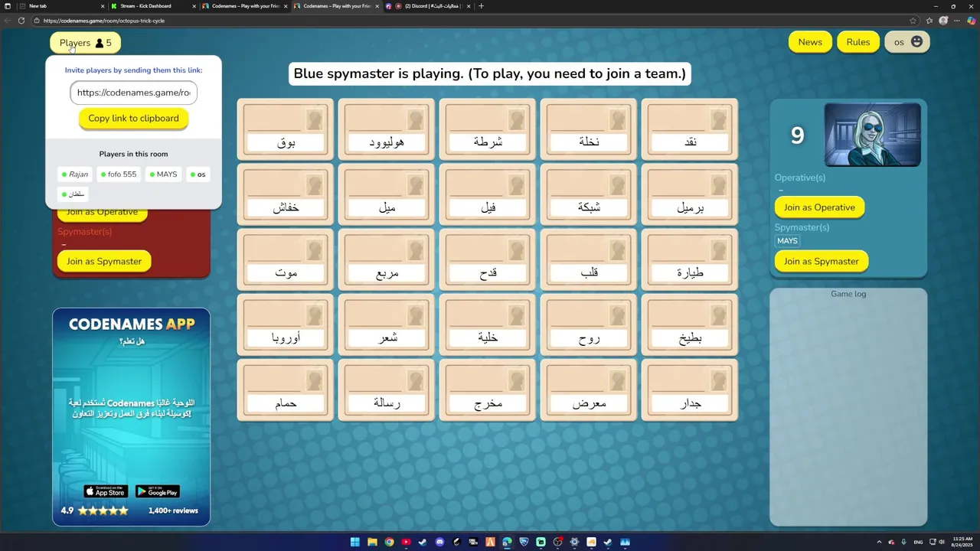Click the News button
The image size is (980, 551).
tap(810, 42)
